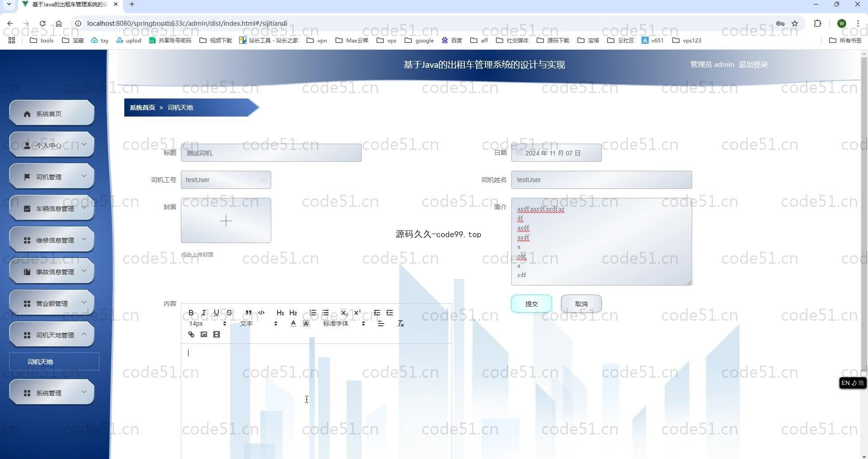Close the current browser tab
The height and width of the screenshot is (459, 868).
pos(116,5)
